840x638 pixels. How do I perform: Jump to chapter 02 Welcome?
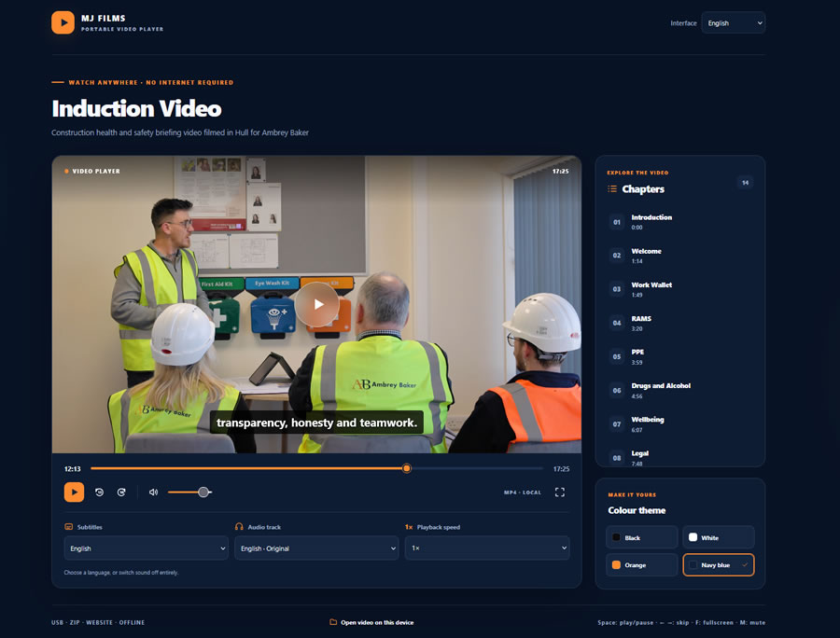pos(680,256)
